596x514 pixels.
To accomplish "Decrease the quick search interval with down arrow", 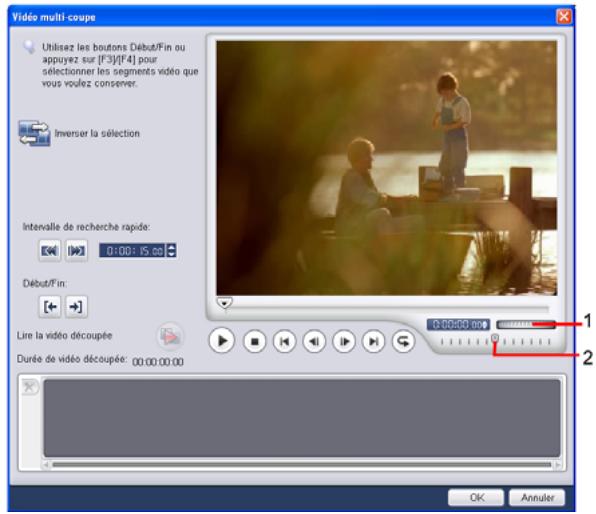I will [171, 254].
